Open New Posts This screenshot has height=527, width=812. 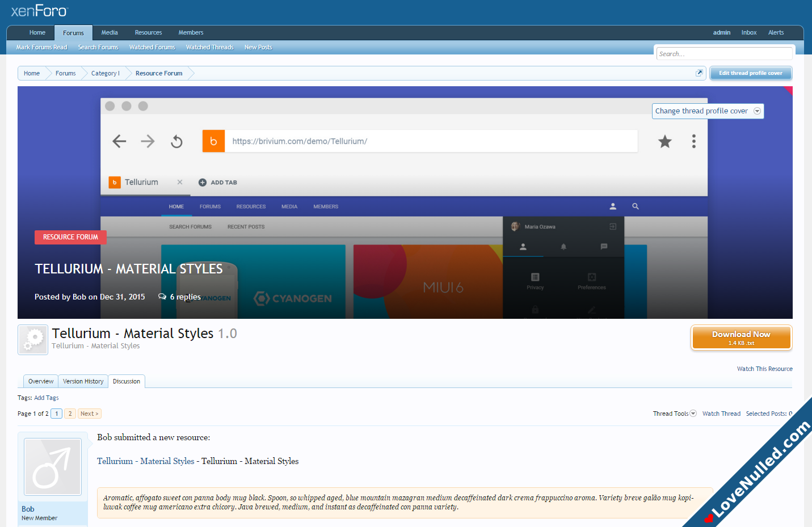258,47
